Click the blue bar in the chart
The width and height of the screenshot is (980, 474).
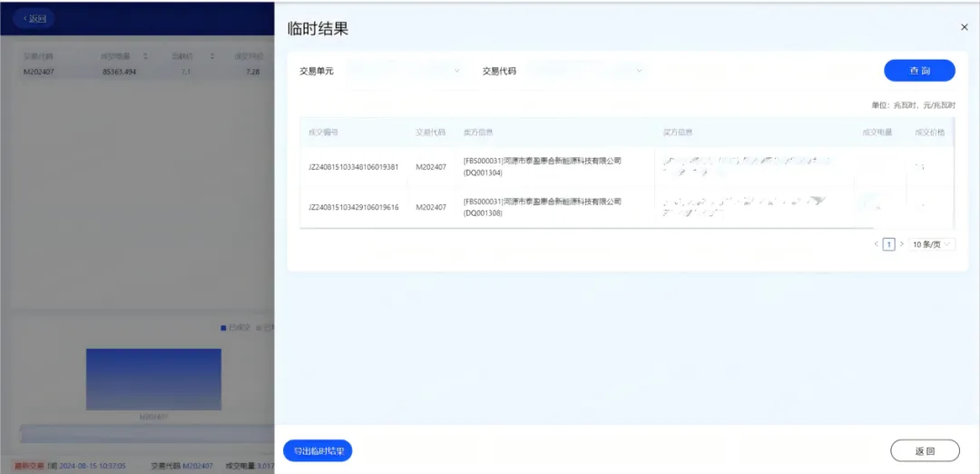[153, 379]
